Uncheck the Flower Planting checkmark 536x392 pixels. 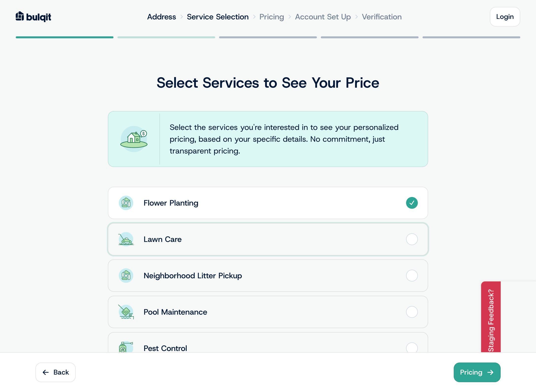point(412,203)
